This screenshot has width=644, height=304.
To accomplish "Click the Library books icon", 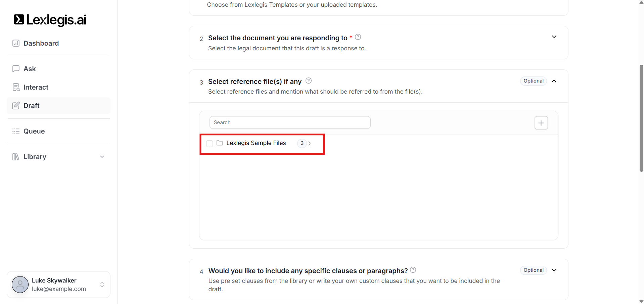I will pos(16,157).
